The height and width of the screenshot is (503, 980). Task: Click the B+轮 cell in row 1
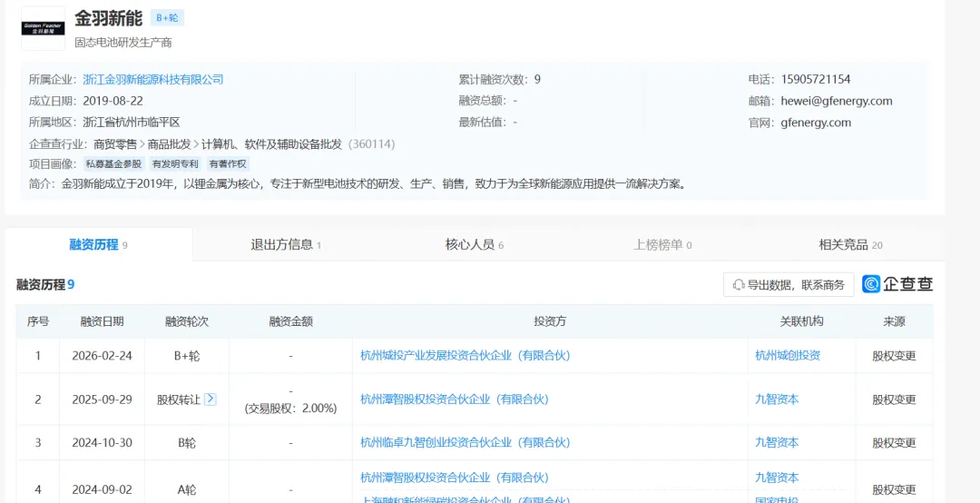(x=187, y=355)
